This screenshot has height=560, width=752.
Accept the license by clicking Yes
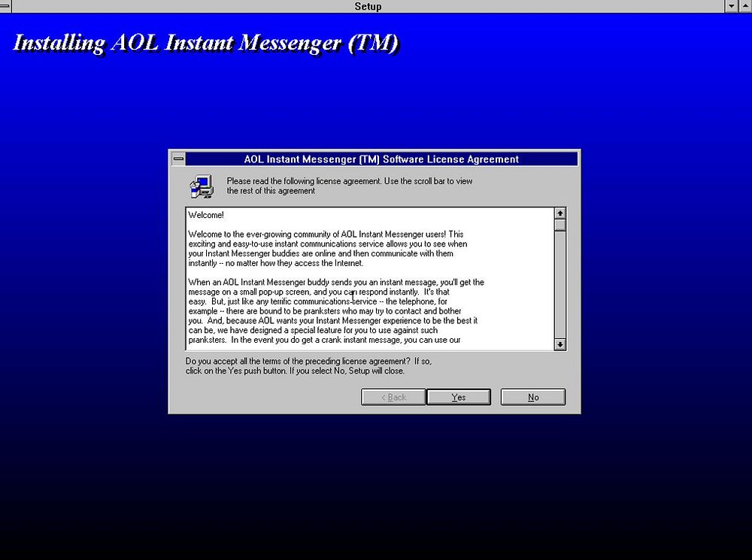coord(459,397)
